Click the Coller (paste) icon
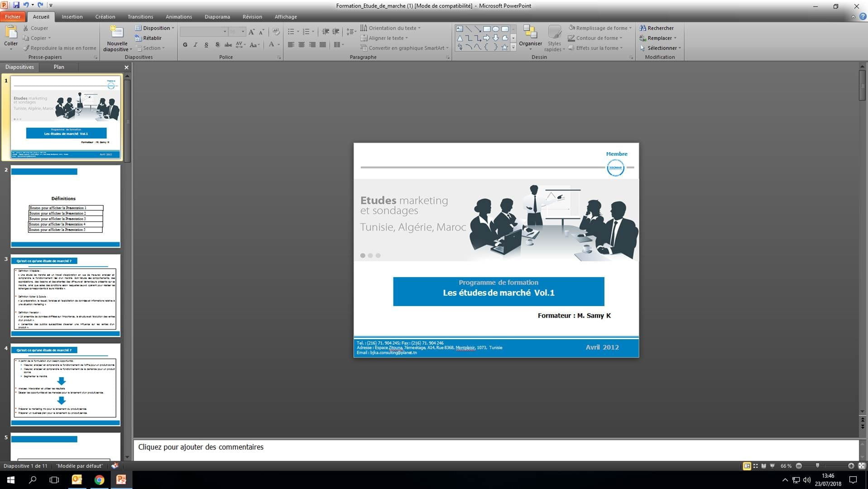This screenshot has height=489, width=868. pos(10,32)
